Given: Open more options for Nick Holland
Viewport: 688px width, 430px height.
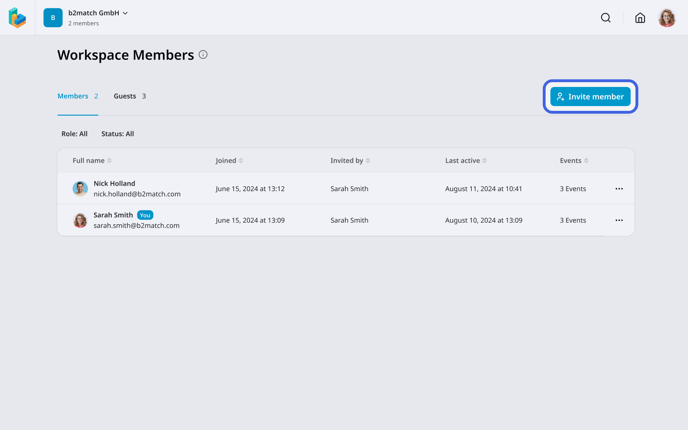Looking at the screenshot, I should pyautogui.click(x=619, y=189).
